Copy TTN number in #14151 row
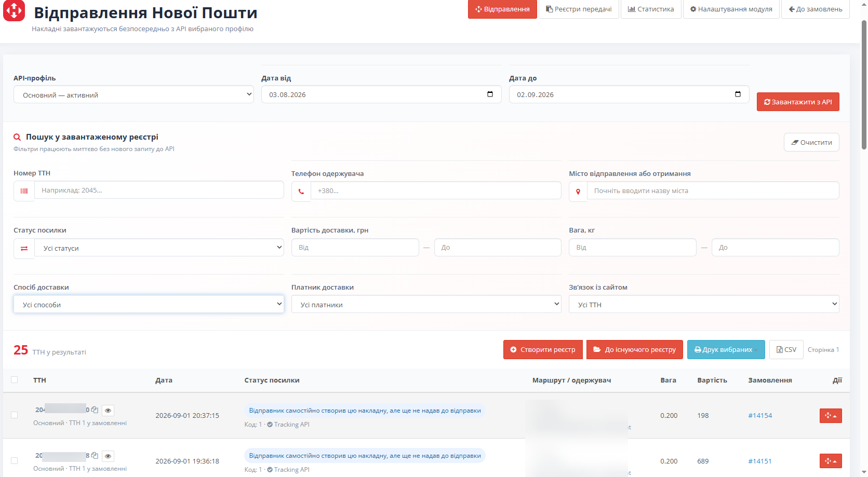This screenshot has height=477, width=868. point(95,456)
